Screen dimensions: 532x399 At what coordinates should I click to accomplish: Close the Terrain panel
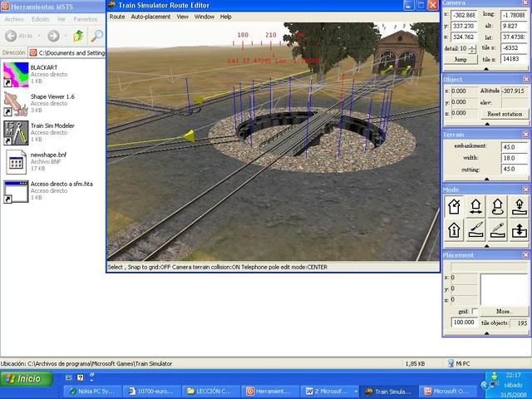pyautogui.click(x=525, y=134)
